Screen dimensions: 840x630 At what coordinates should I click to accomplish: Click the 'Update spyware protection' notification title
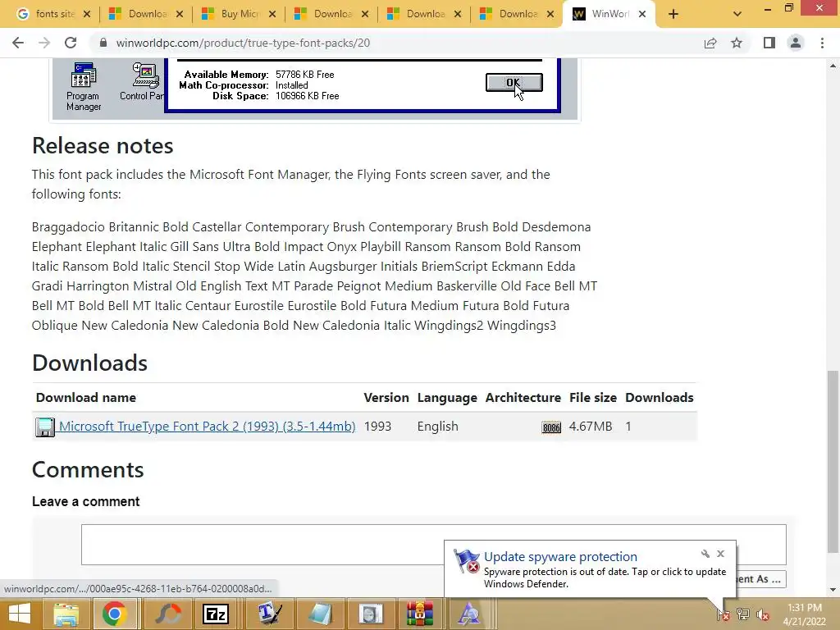pos(560,557)
